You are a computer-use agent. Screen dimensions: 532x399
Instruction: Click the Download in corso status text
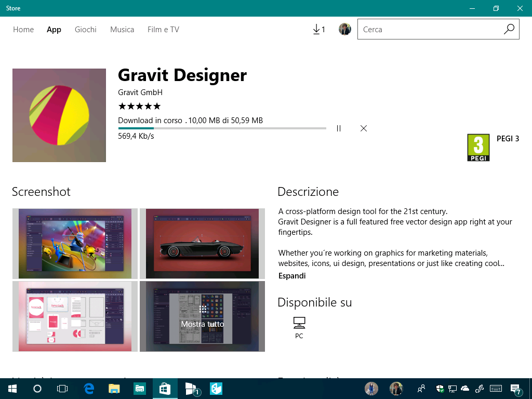click(150, 121)
